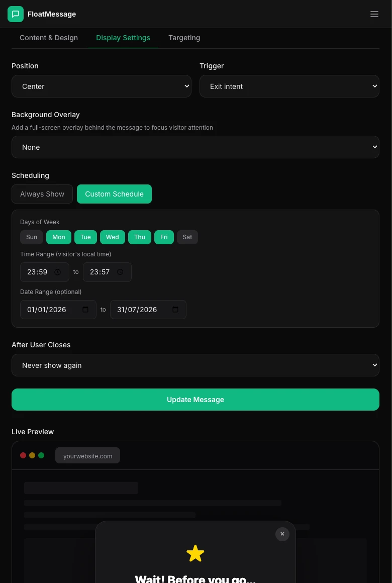Dismiss the preview popup with the x icon
Image resolution: width=392 pixels, height=583 pixels.
[x=282, y=534]
